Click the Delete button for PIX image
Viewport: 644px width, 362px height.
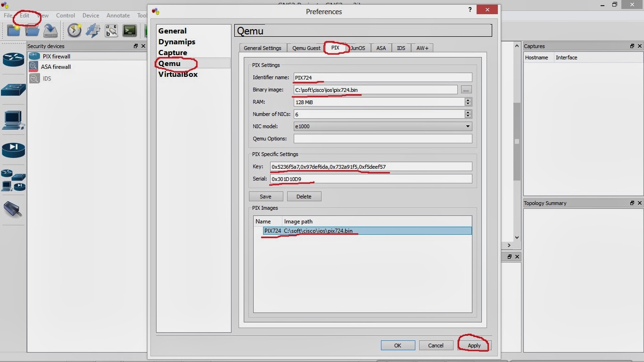(x=304, y=197)
